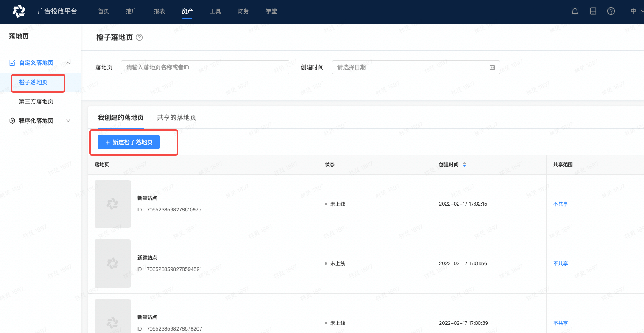Click 新建站点 name above ID ending 610975

(x=147, y=198)
